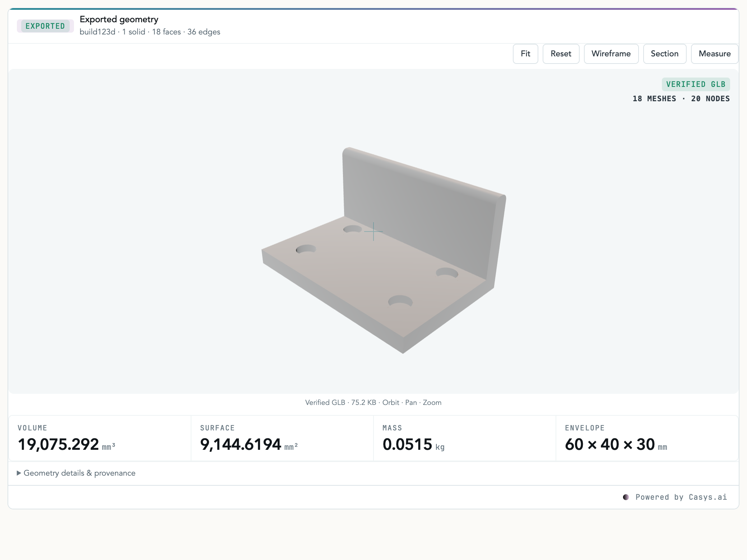Select the envelope value 60 × 40 × 30
This screenshot has width=747, height=560.
pos(610,444)
